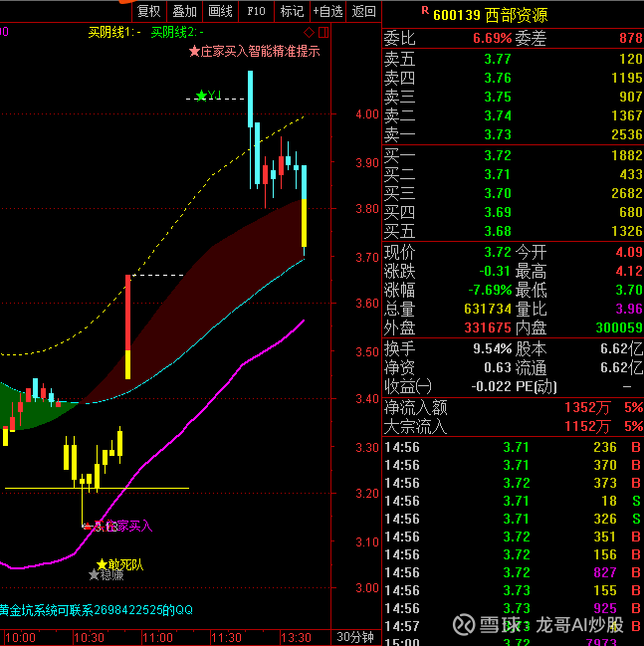
Task: Click the 庄家买入智能精准提示 star label
Action: [x=255, y=51]
